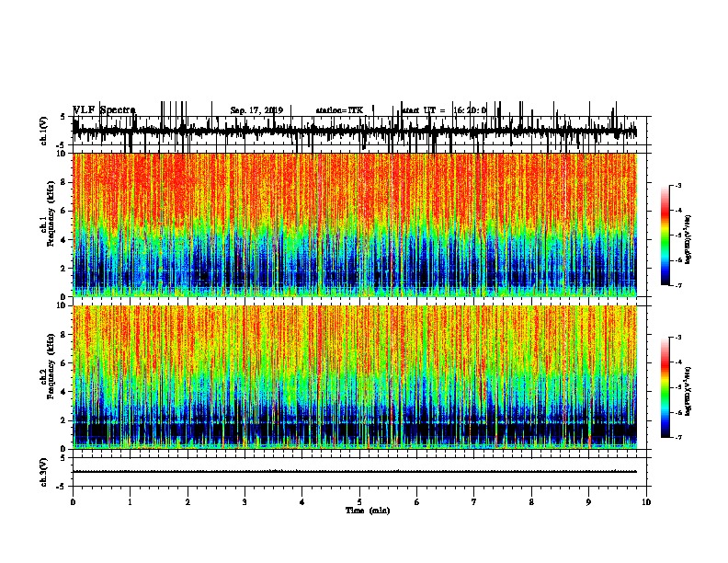Click the time axis tick label "3"
The height and width of the screenshot is (563, 728).
pyautogui.click(x=245, y=502)
